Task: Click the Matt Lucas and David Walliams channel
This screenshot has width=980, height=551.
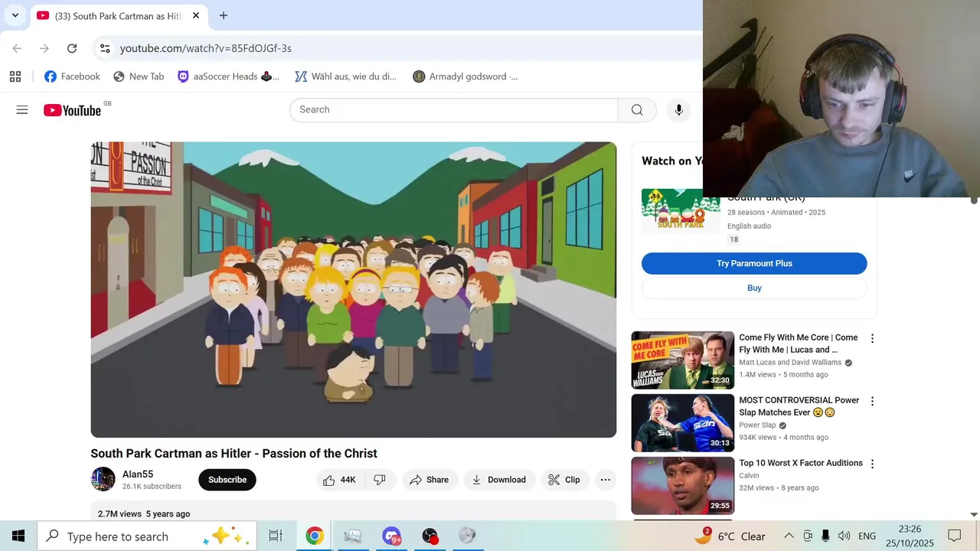Action: pyautogui.click(x=790, y=363)
